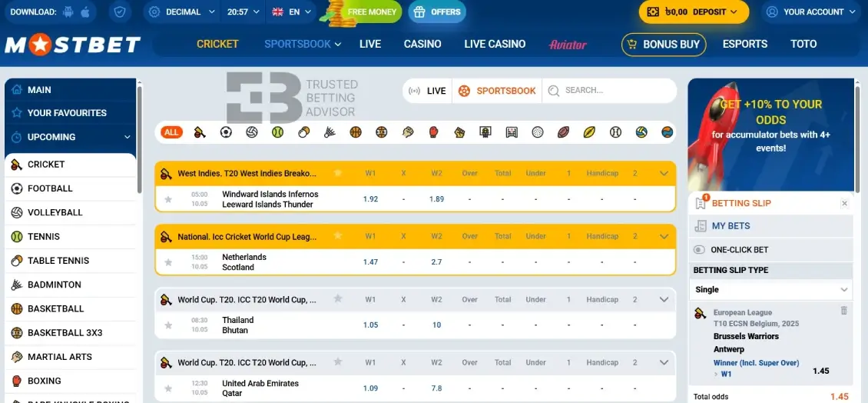Select the tennis ball icon in the filter bar

coord(277,132)
